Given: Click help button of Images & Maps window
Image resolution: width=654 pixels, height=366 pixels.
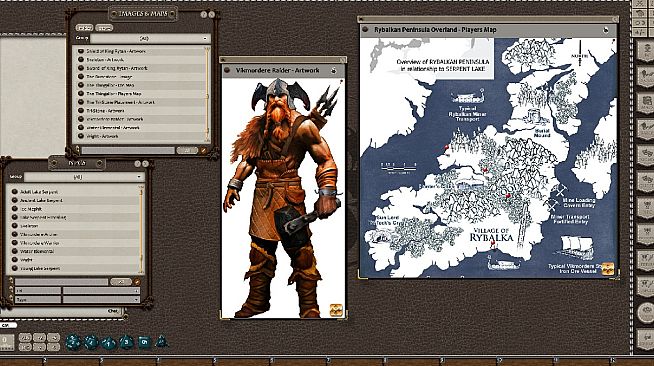Looking at the screenshot, I should tap(204, 15).
